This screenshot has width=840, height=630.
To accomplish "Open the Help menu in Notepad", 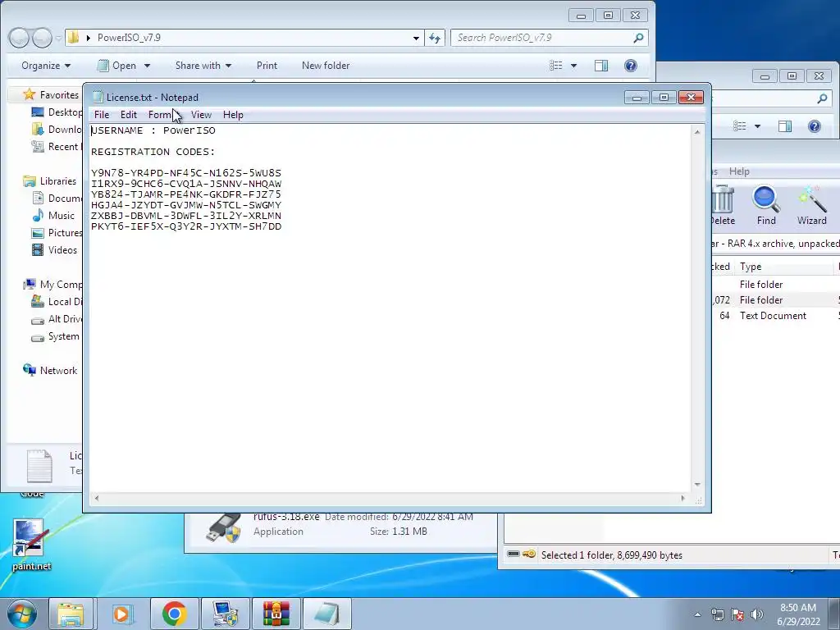I will [x=233, y=115].
